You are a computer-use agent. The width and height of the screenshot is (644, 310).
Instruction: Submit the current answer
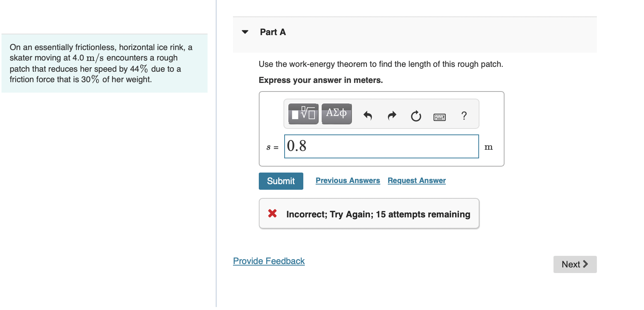280,181
